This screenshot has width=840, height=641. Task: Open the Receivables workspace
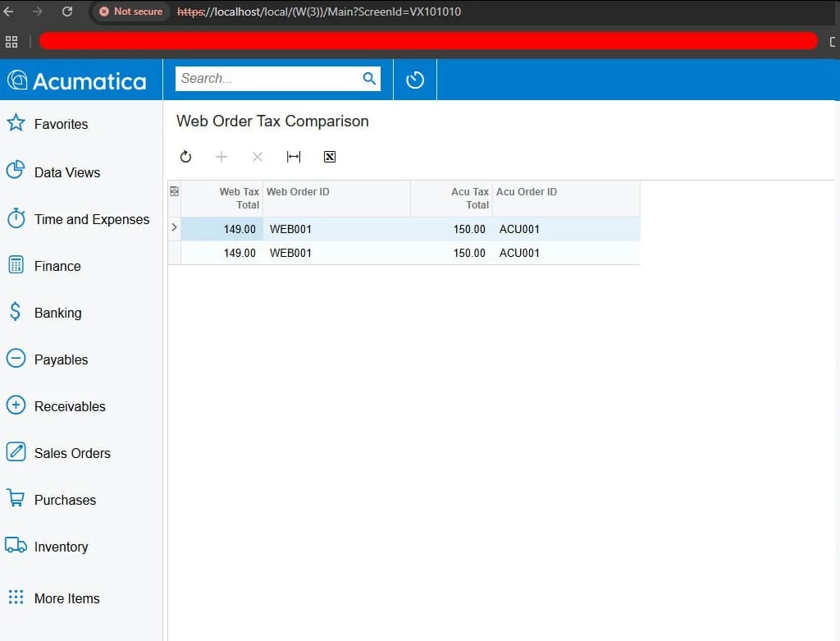pyautogui.click(x=70, y=406)
